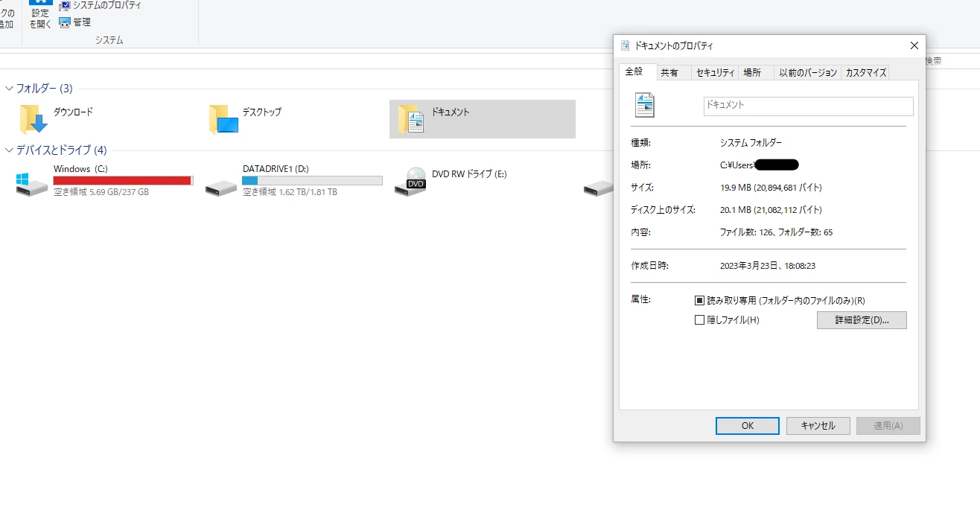
Task: Click the creation date 2023年3月23日 text
Action: click(x=768, y=266)
